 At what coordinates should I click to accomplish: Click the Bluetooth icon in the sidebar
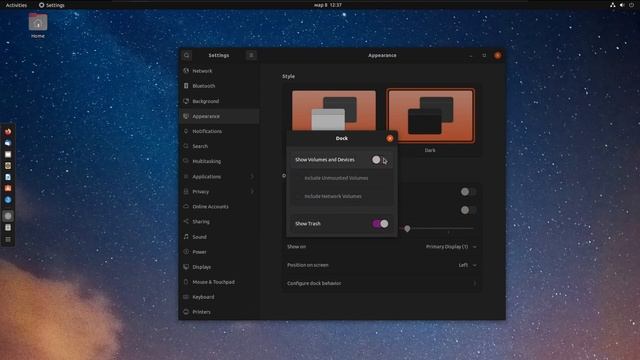[x=186, y=86]
